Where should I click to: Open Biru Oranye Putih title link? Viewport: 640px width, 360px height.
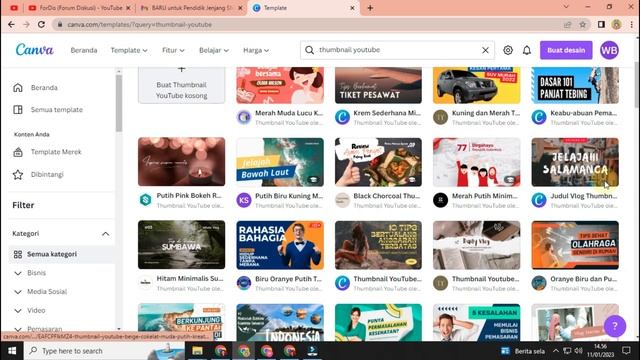pyautogui.click(x=288, y=279)
